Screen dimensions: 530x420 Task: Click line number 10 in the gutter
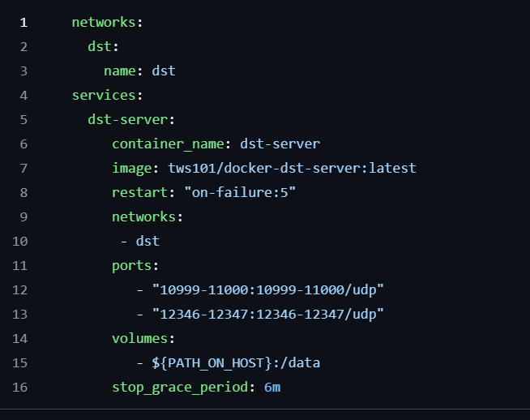click(x=20, y=241)
